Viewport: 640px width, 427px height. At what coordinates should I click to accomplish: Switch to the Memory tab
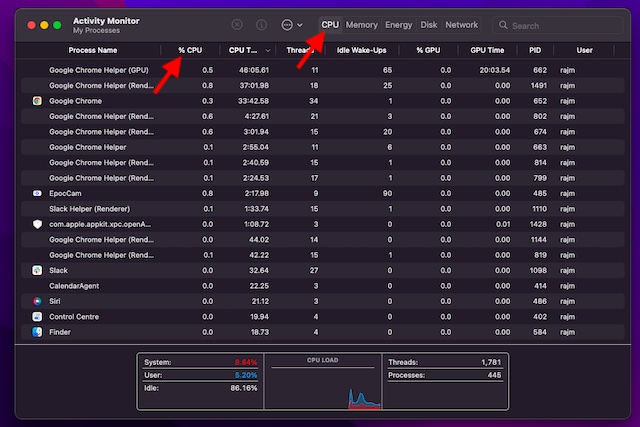pyautogui.click(x=362, y=25)
